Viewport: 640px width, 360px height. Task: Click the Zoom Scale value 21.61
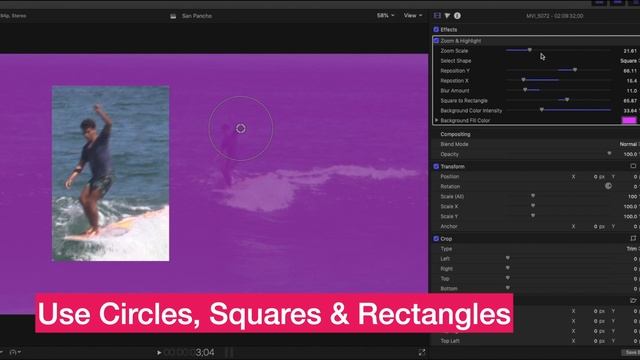coord(630,51)
